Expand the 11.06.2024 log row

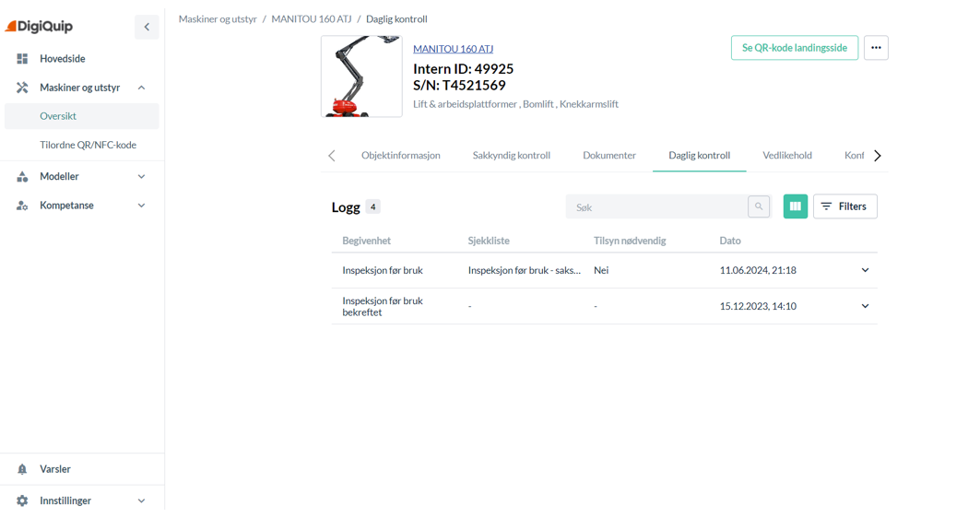pyautogui.click(x=866, y=271)
